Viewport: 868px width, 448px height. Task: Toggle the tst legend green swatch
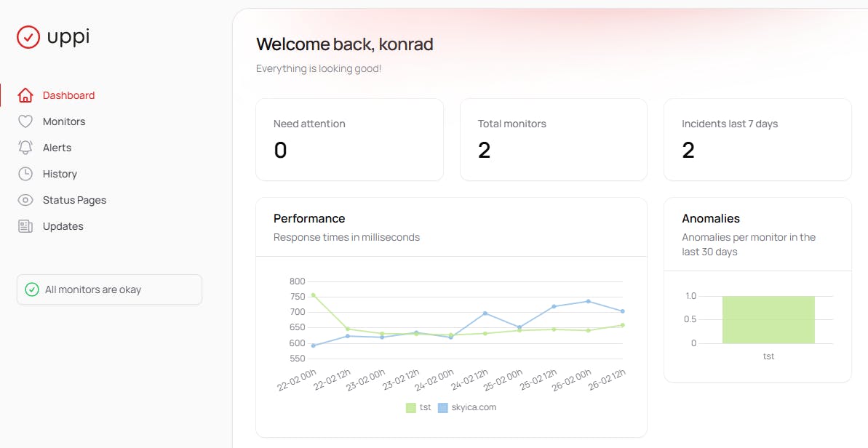411,407
